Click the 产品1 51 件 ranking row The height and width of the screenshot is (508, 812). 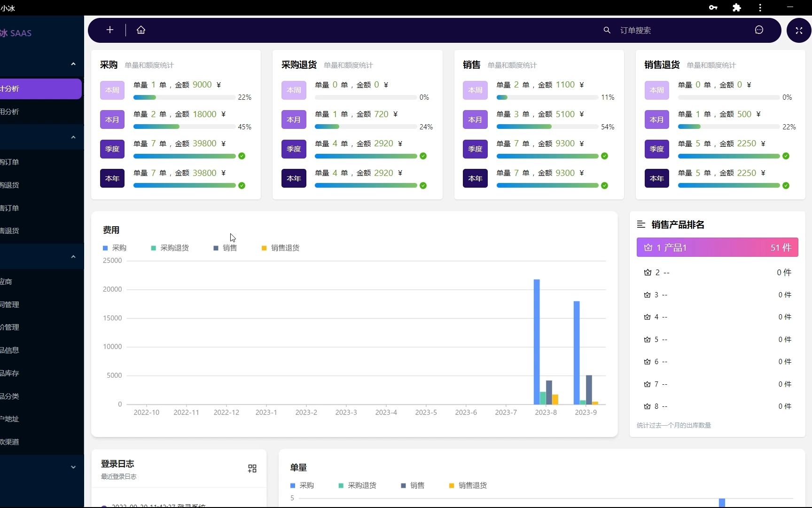717,247
